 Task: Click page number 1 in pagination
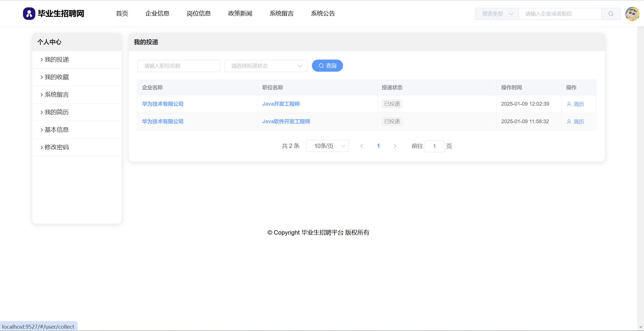[378, 146]
